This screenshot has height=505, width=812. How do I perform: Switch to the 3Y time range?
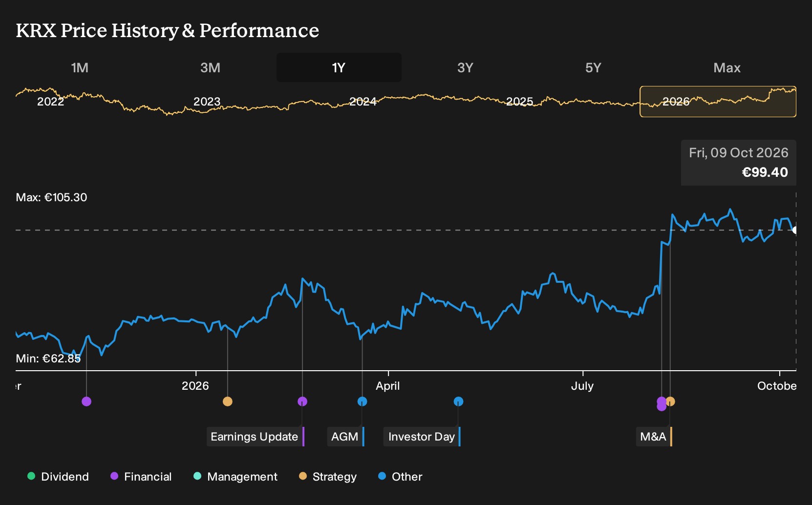pos(465,67)
